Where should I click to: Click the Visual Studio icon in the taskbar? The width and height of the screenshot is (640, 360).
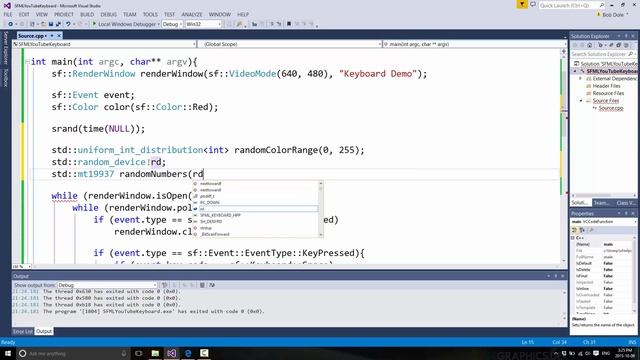pyautogui.click(x=171, y=353)
